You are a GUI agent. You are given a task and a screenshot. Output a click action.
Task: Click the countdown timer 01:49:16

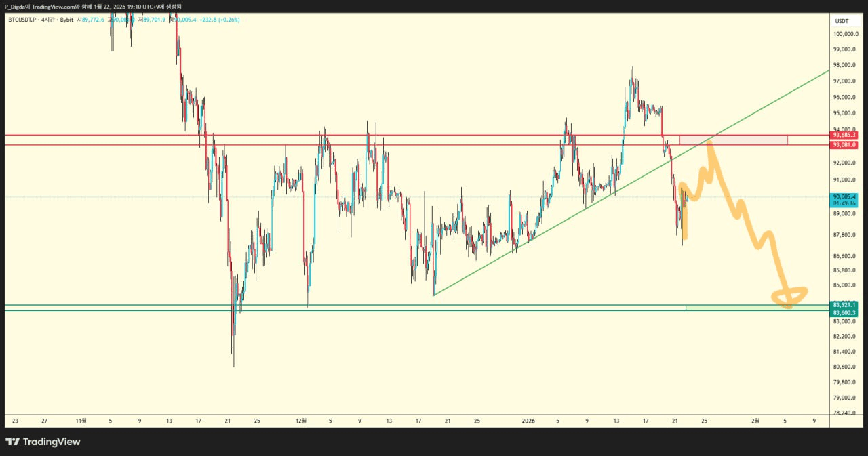coord(845,203)
